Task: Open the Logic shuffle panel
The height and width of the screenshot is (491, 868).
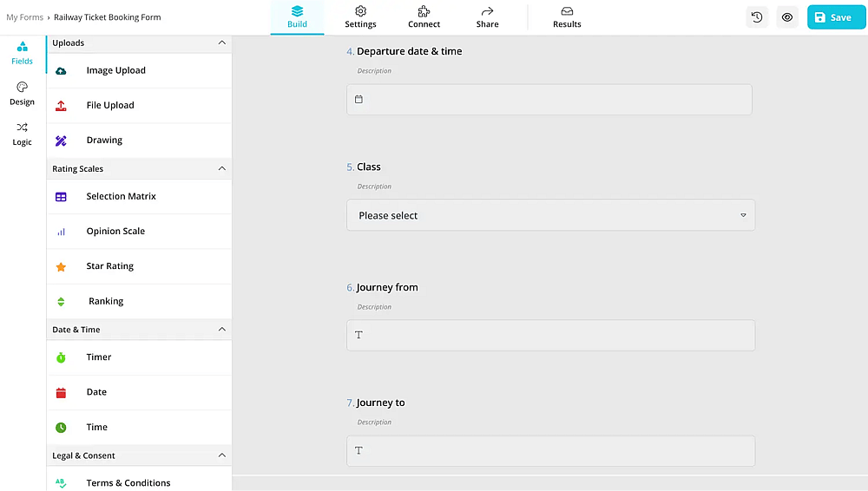Action: pos(23,128)
